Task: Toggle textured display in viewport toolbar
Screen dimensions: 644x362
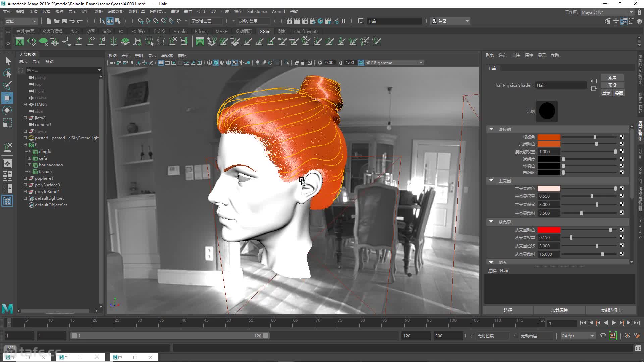Action: point(235,63)
